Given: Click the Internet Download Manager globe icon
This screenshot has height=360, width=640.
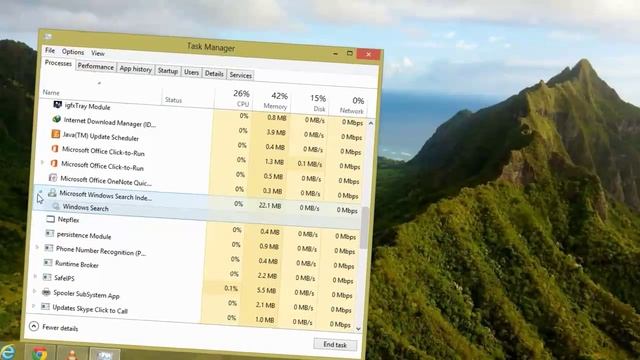Looking at the screenshot, I should [x=56, y=119].
